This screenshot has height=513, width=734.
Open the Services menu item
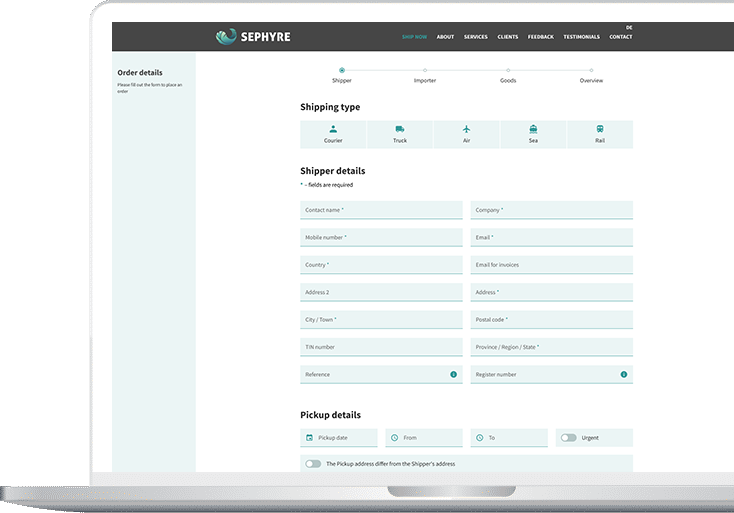point(476,37)
